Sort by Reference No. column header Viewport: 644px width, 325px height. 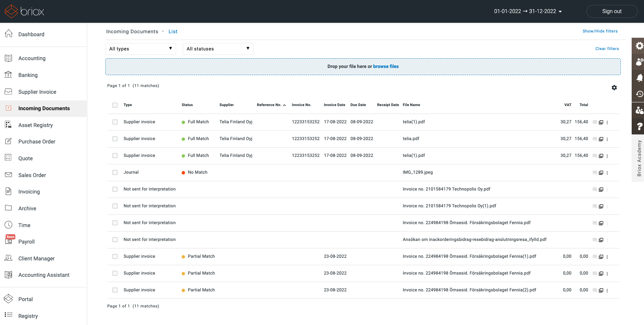click(x=271, y=105)
